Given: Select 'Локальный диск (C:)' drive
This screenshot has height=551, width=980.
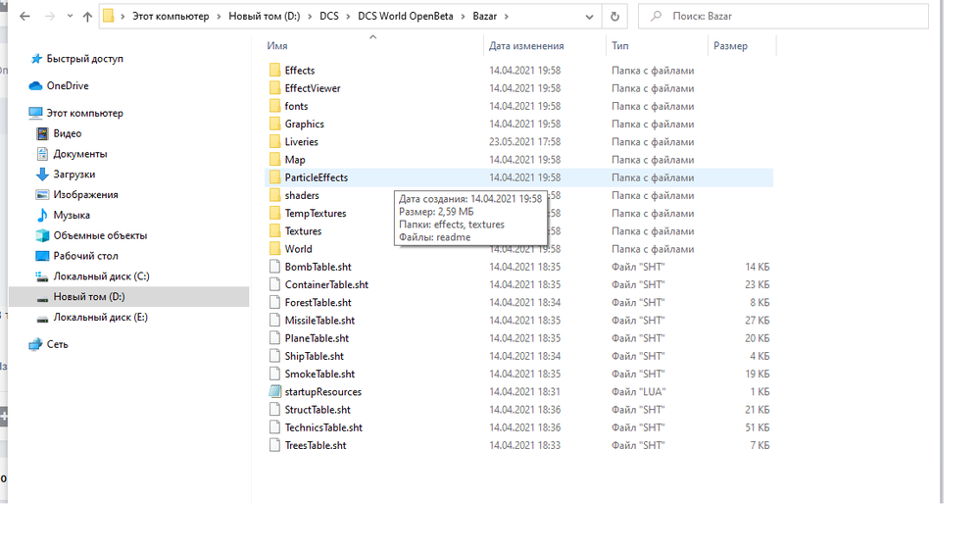Looking at the screenshot, I should pos(101,276).
